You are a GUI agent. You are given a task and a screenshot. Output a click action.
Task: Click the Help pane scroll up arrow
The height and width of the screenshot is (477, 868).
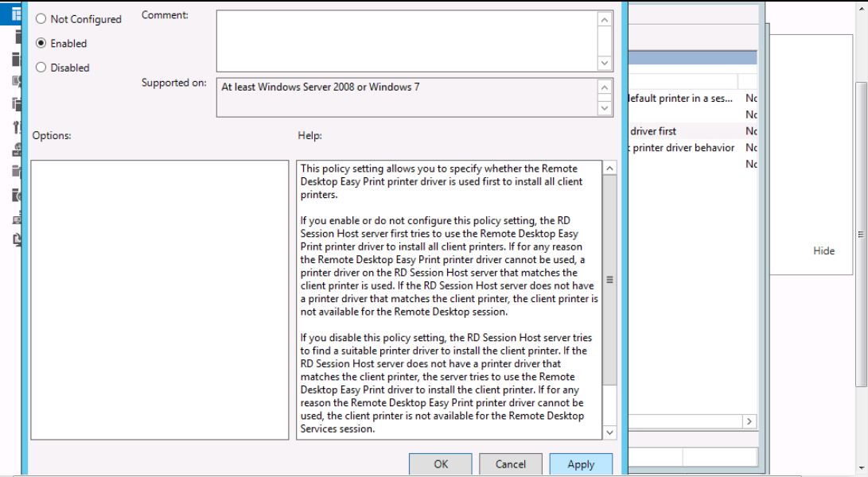pos(609,169)
